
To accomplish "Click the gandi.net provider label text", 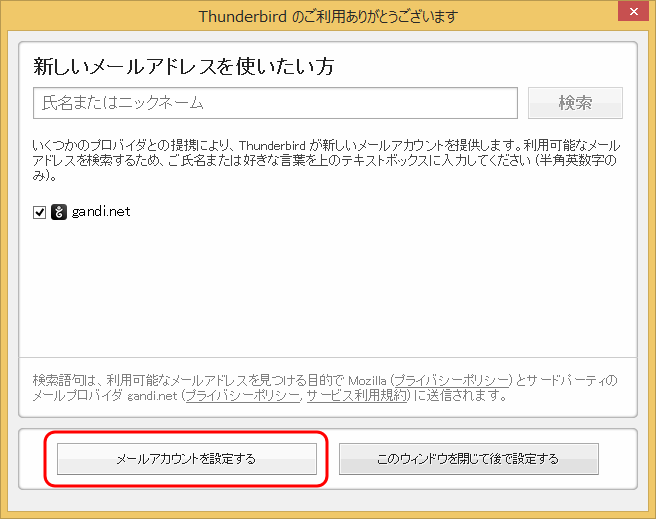I will point(101,212).
